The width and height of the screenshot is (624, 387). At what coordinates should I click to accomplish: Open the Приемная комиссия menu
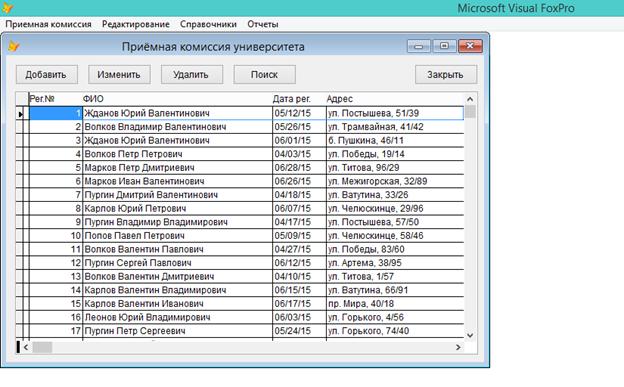(49, 24)
